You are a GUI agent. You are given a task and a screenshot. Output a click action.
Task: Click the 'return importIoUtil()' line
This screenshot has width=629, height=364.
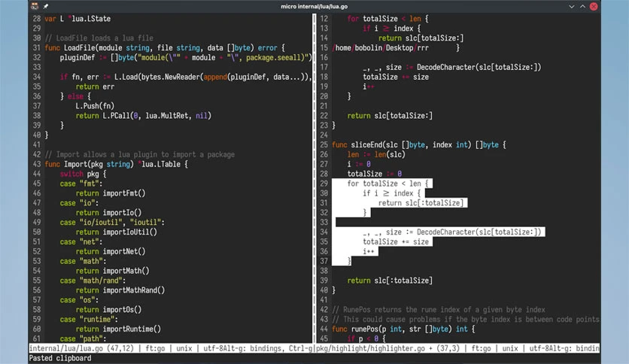(117, 232)
